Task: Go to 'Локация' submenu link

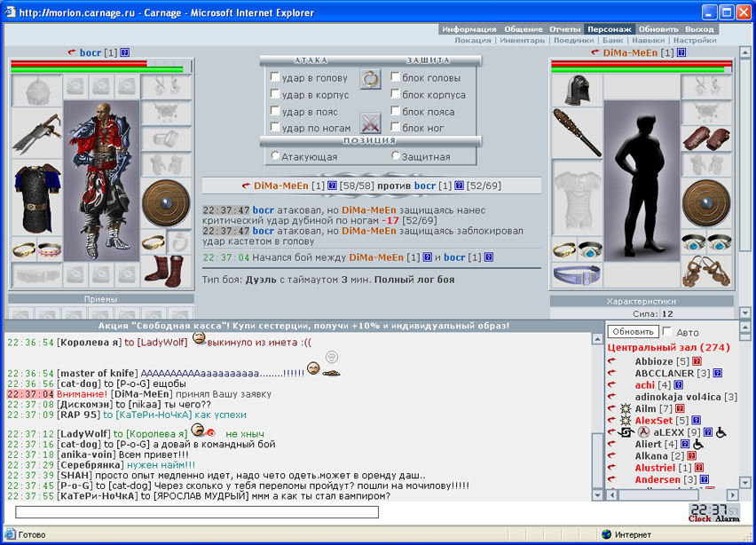Action: click(472, 41)
